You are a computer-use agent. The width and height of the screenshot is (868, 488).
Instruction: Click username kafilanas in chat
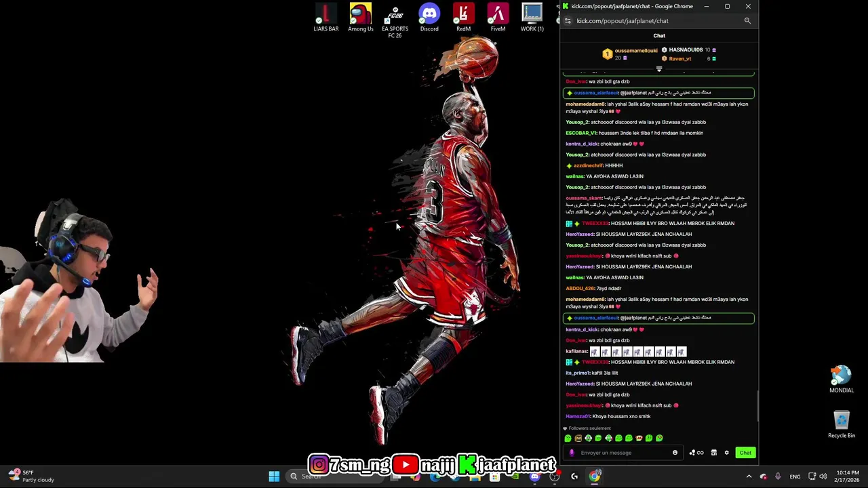[x=576, y=351]
